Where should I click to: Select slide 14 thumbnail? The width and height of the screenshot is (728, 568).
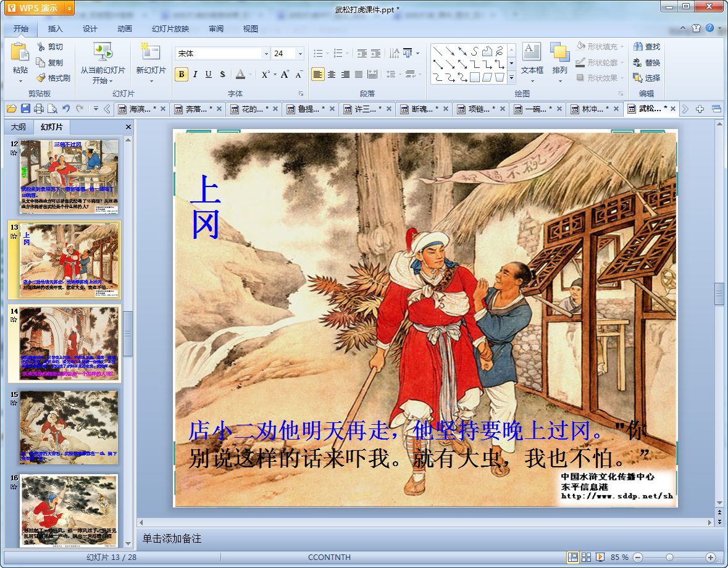point(69,343)
